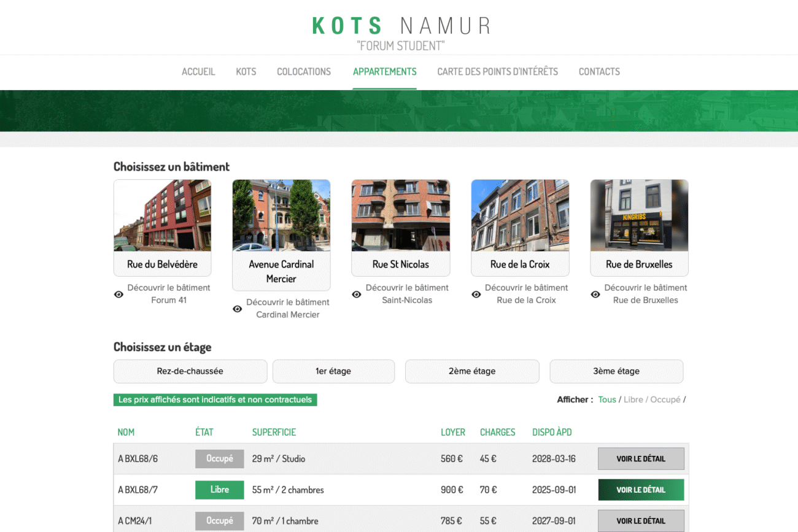Go to Carte des points d'intérêts
The width and height of the screenshot is (798, 532).
[x=497, y=72]
